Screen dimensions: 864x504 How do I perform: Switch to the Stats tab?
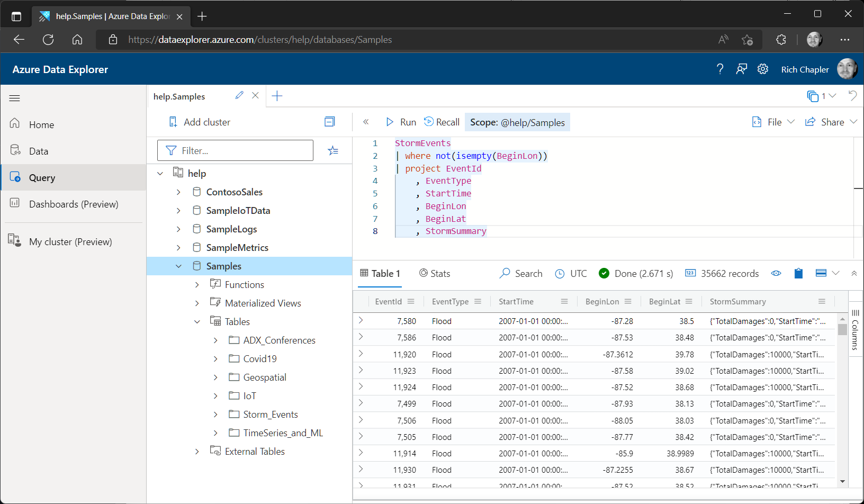pyautogui.click(x=434, y=273)
